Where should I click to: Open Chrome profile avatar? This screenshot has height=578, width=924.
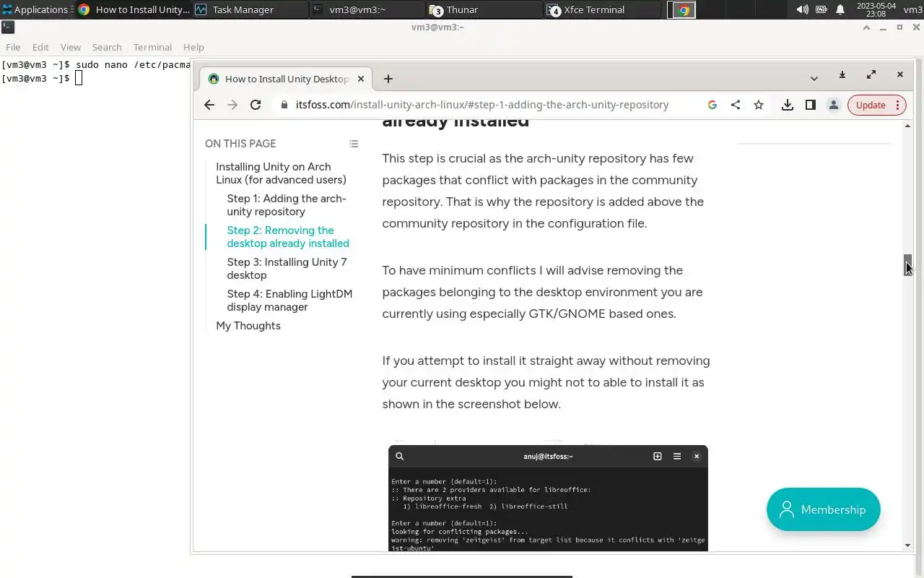click(834, 105)
